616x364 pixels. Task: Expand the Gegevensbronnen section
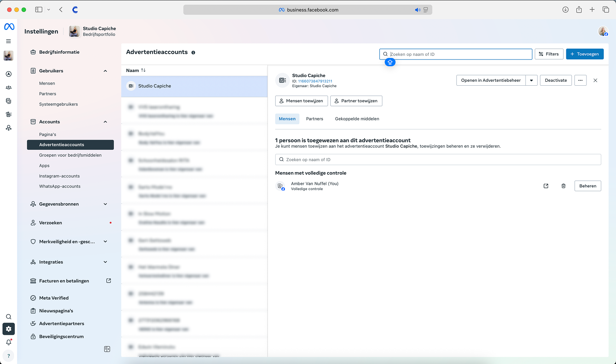[x=105, y=204]
